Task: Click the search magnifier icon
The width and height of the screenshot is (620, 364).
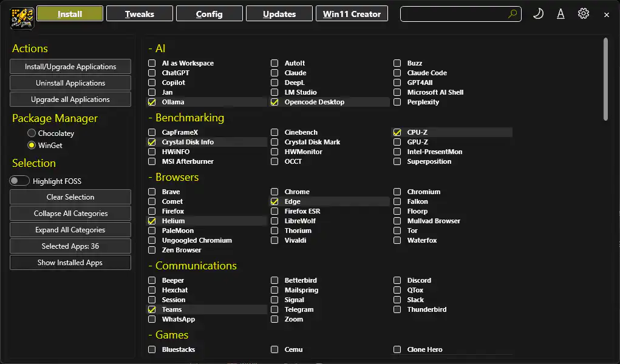Action: (x=512, y=14)
